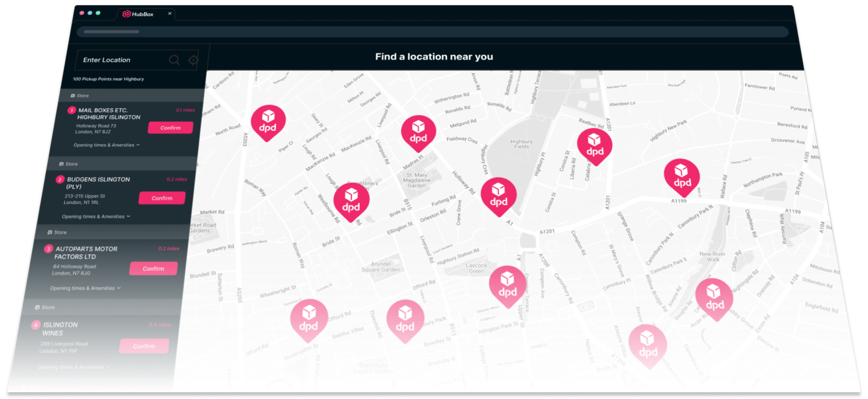The image size is (868, 399).
Task: Click the number 1 badge for Mail Boxes Etc.
Action: (x=71, y=110)
